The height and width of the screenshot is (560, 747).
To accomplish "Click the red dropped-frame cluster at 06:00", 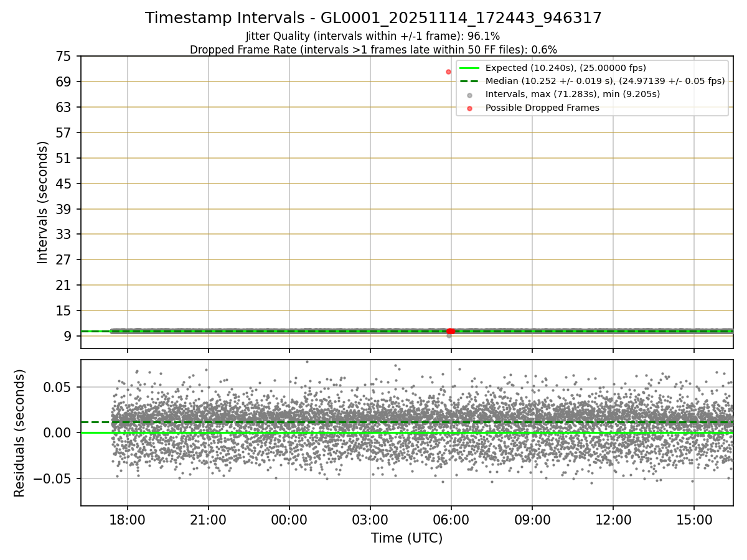I will pos(451,331).
